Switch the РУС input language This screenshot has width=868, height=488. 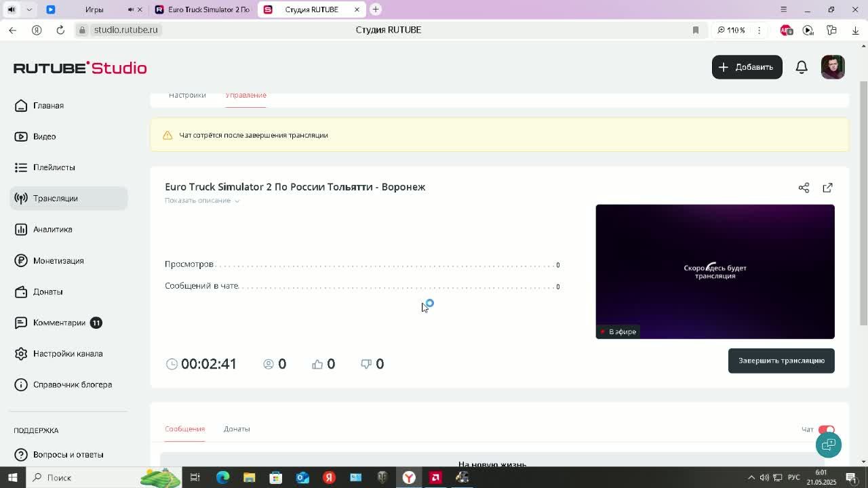click(x=793, y=477)
